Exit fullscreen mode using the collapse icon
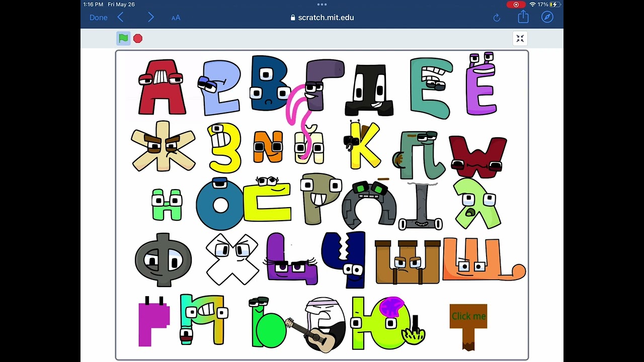This screenshot has height=362, width=644. pos(520,39)
